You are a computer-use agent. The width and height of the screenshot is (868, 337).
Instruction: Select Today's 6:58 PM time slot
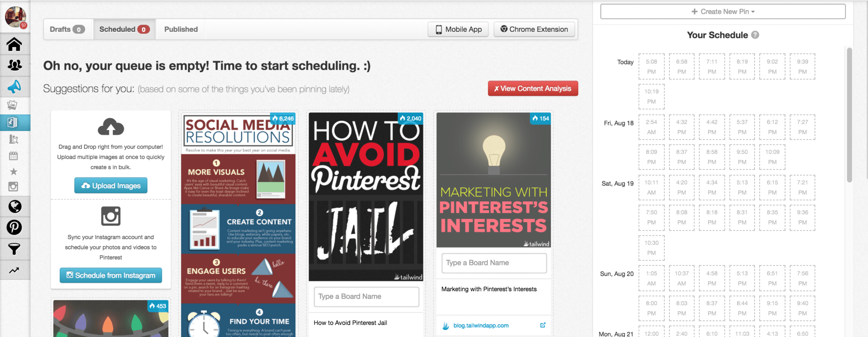682,67
